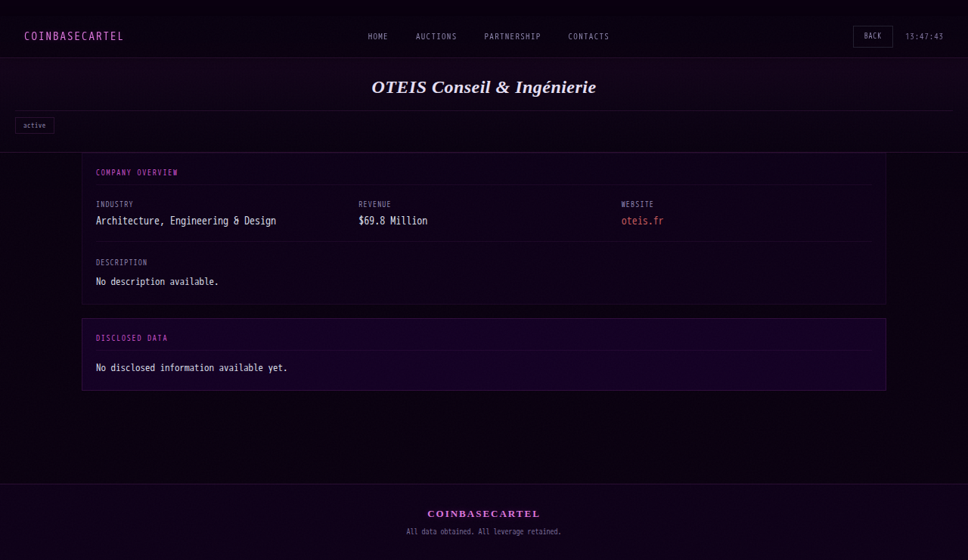Viewport: 968px width, 560px height.
Task: Select the $69.8 Million revenue value
Action: 393,221
